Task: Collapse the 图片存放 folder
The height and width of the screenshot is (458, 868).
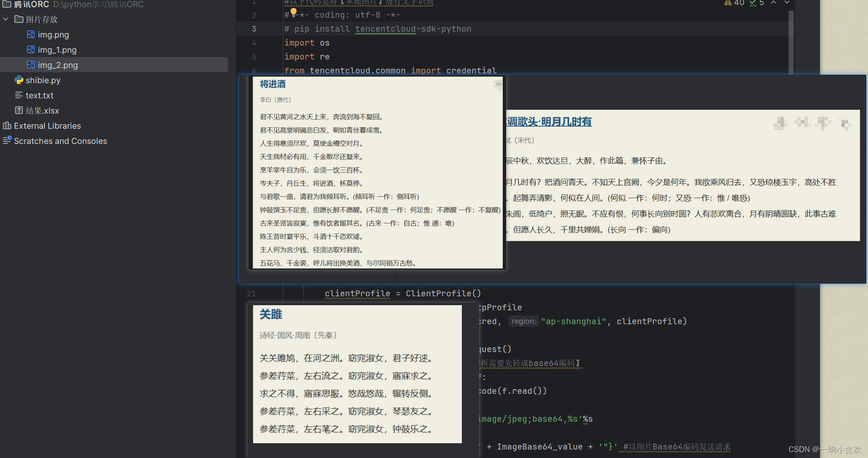Action: tap(5, 19)
